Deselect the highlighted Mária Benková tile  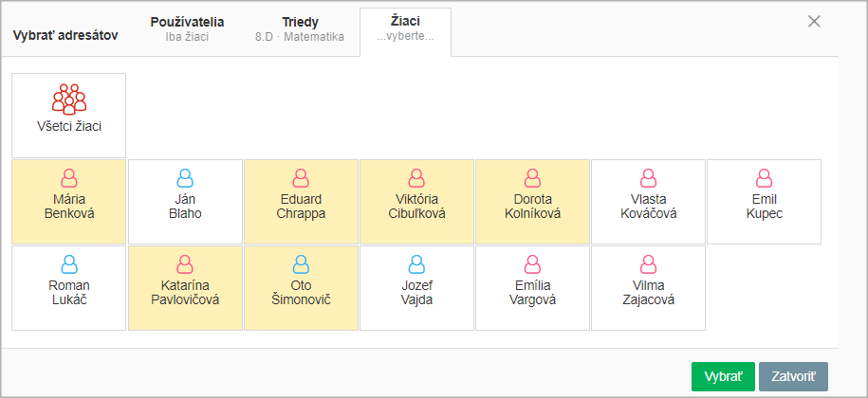coord(69,202)
